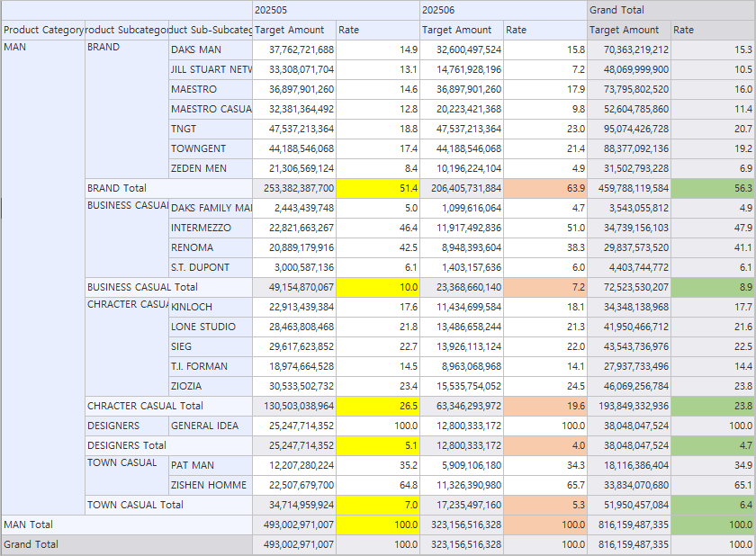Select the MAN category row header

coord(43,277)
